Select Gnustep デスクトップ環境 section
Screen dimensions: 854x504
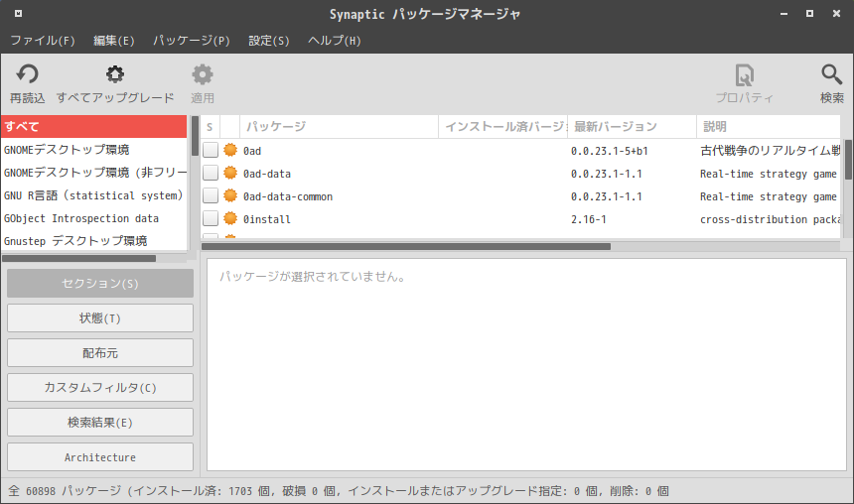click(x=93, y=240)
